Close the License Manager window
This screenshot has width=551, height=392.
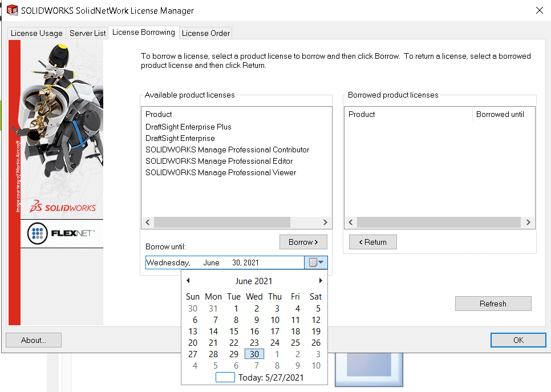pos(539,10)
